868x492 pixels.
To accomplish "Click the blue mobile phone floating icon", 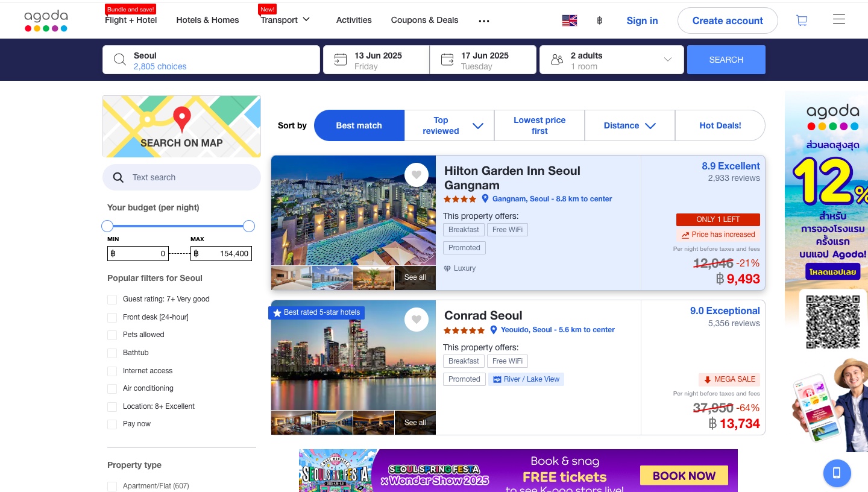I will click(x=837, y=473).
